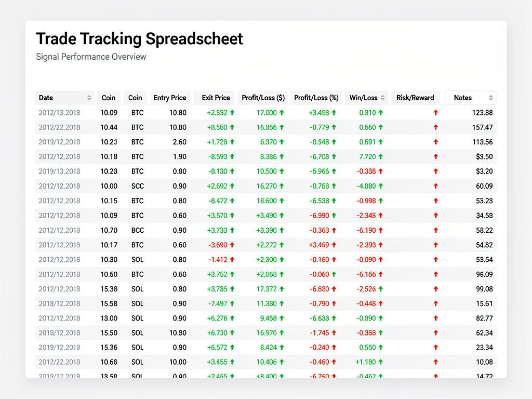Image resolution: width=532 pixels, height=399 pixels.
Task: Sort by Entry Price column header
Action: point(170,98)
